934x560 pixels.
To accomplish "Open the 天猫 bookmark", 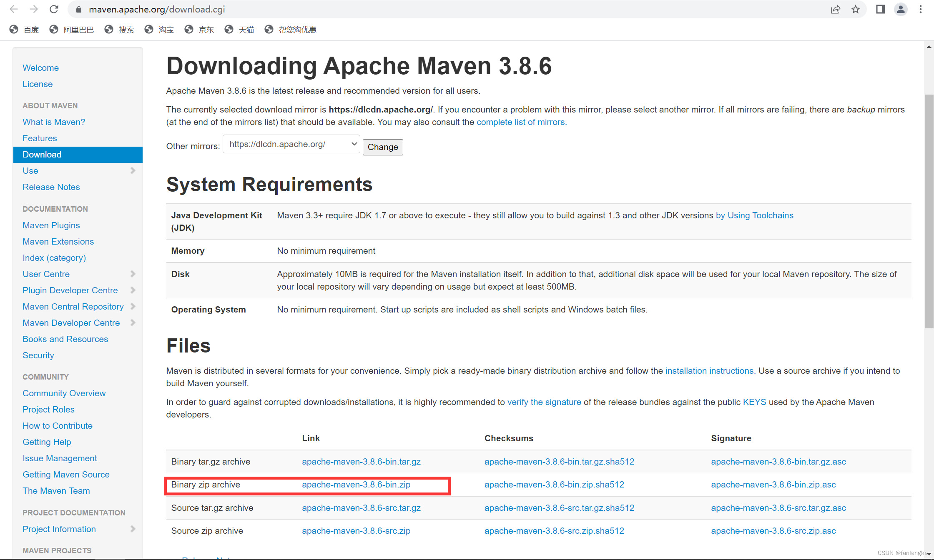I will coord(239,30).
